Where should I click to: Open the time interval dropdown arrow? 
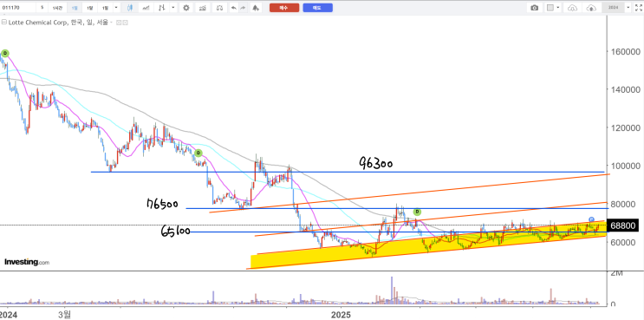[117, 8]
